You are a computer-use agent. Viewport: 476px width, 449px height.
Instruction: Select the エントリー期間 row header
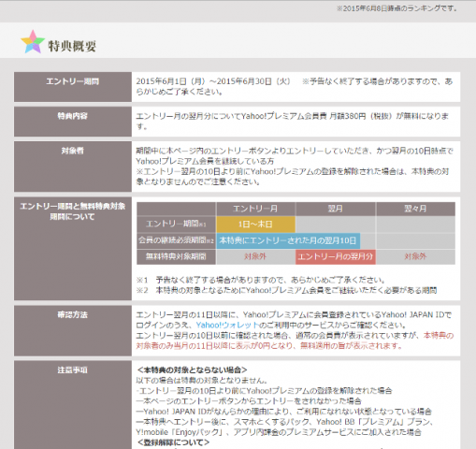(73, 87)
